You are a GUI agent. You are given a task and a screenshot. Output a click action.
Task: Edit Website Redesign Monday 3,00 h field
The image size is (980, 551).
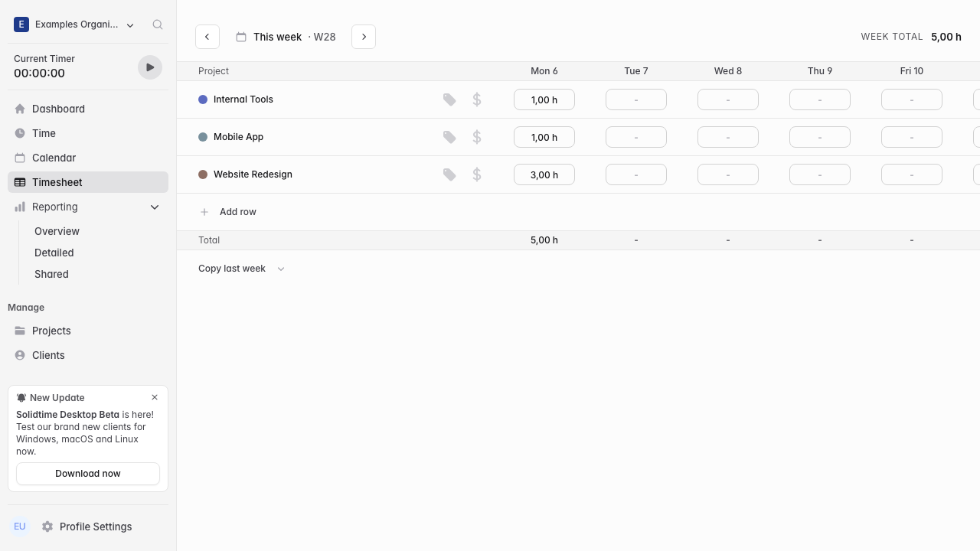tap(544, 174)
